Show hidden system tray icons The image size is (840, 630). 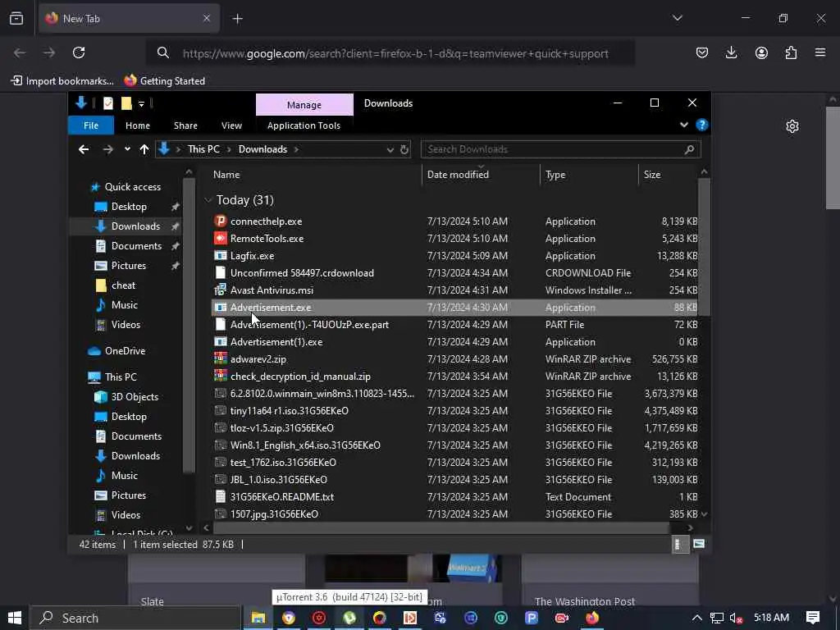tap(696, 618)
